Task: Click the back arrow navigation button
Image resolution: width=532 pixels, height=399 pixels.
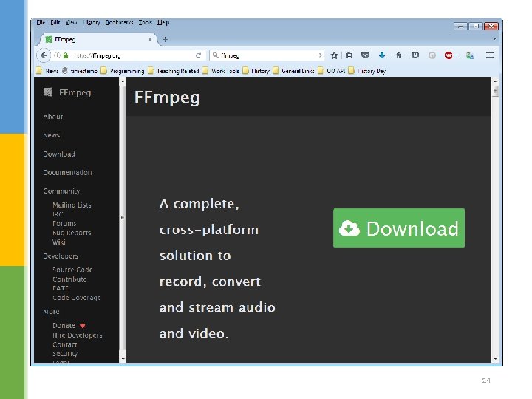Action: [44, 55]
